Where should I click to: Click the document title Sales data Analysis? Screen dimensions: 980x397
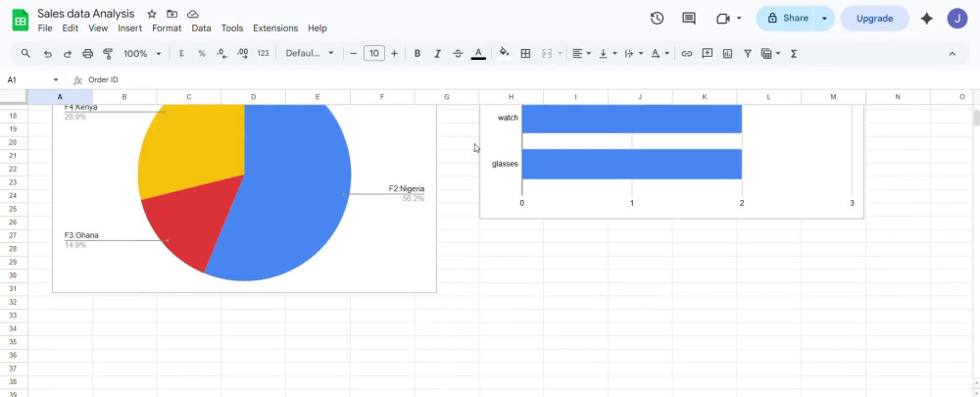(85, 14)
